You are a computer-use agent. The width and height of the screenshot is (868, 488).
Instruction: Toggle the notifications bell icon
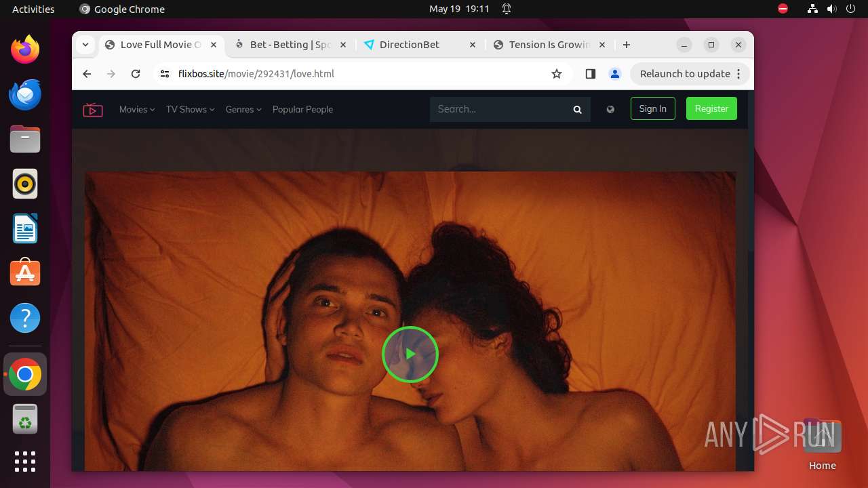coord(507,9)
